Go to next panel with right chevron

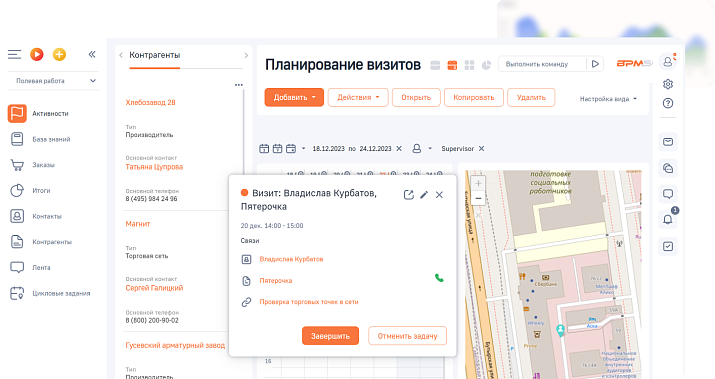point(246,55)
